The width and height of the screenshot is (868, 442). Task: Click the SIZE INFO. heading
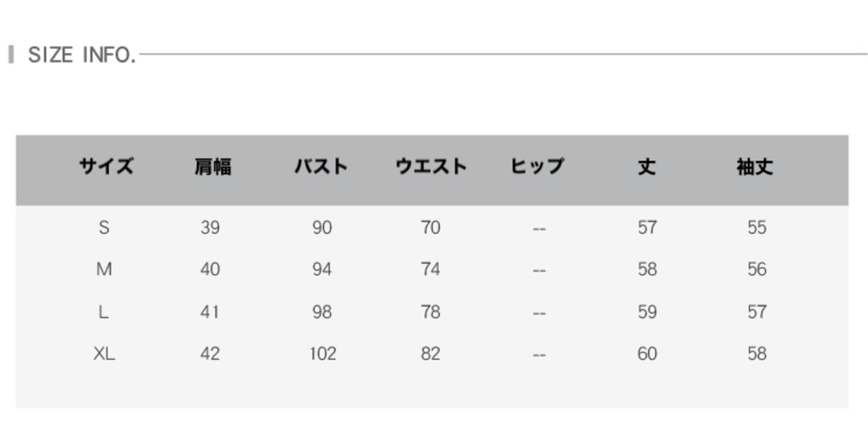pos(81,54)
